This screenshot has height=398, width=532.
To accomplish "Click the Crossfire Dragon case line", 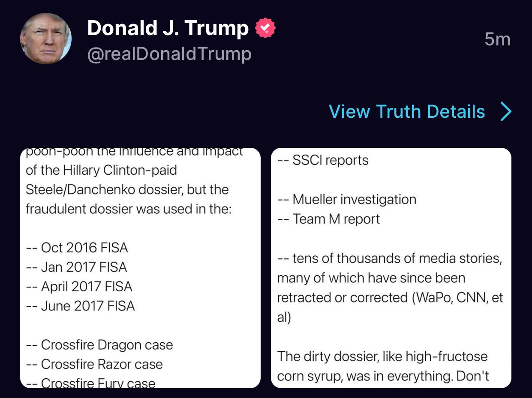I will click(99, 345).
